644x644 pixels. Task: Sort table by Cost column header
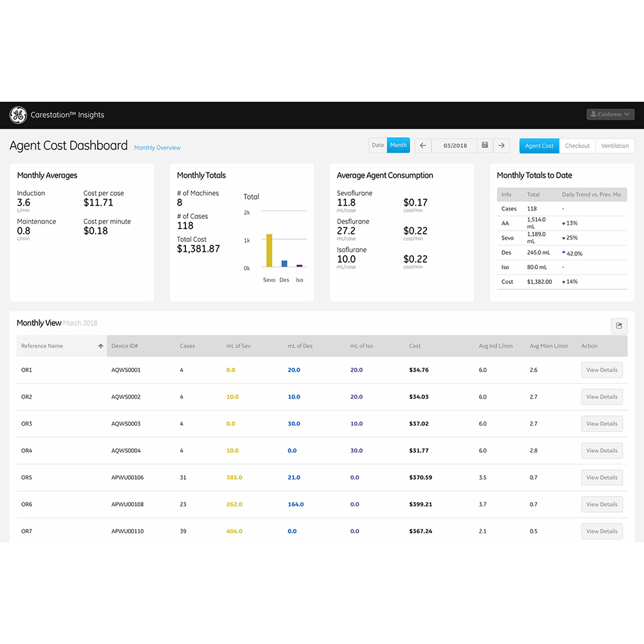(x=415, y=346)
